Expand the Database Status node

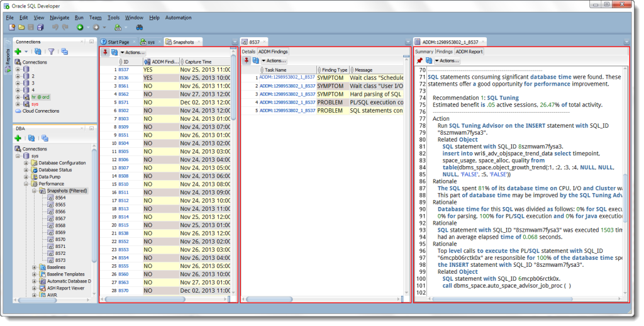26,170
